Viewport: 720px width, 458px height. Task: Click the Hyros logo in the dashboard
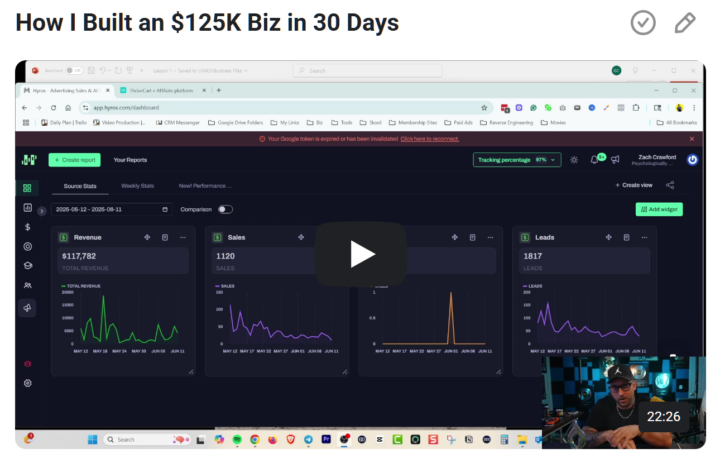coord(29,160)
